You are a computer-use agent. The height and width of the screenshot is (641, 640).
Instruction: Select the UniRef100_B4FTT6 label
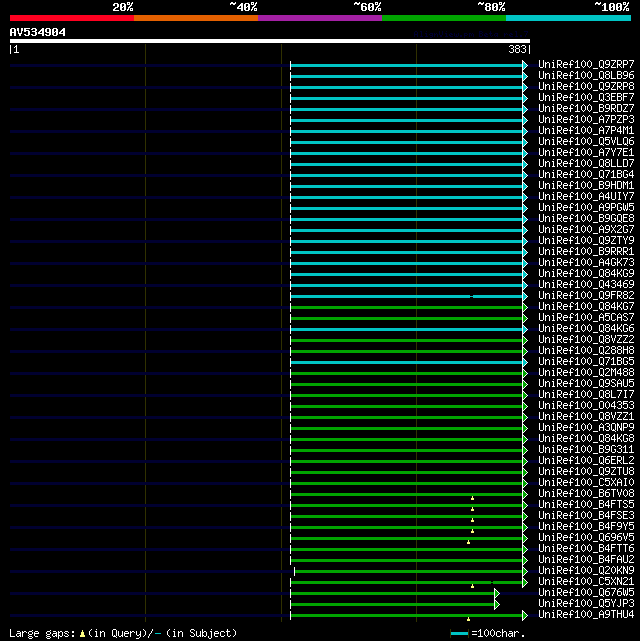[x=586, y=549]
